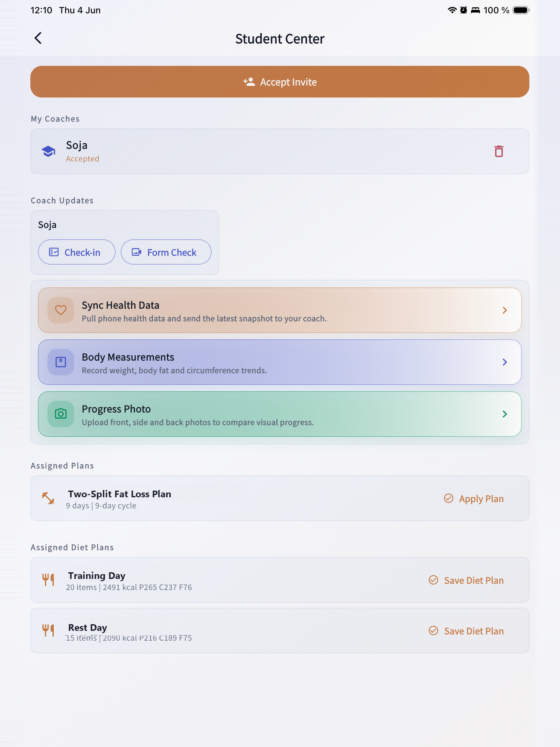Click the Two-Split Fat Loss Plan title
The width and height of the screenshot is (560, 747).
pyautogui.click(x=119, y=494)
